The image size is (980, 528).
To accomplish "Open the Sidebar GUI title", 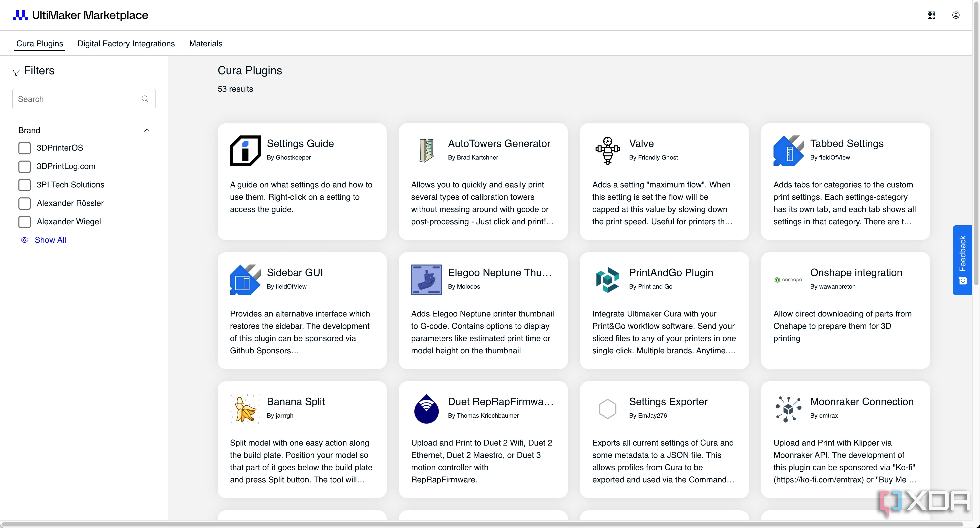I will [x=295, y=272].
